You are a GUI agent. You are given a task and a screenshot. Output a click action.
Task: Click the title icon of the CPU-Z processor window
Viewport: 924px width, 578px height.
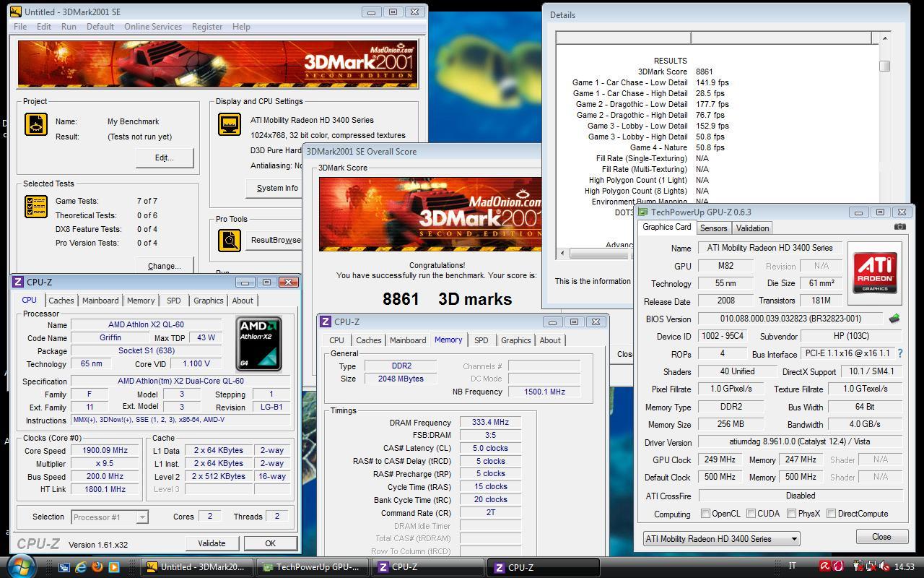click(18, 282)
